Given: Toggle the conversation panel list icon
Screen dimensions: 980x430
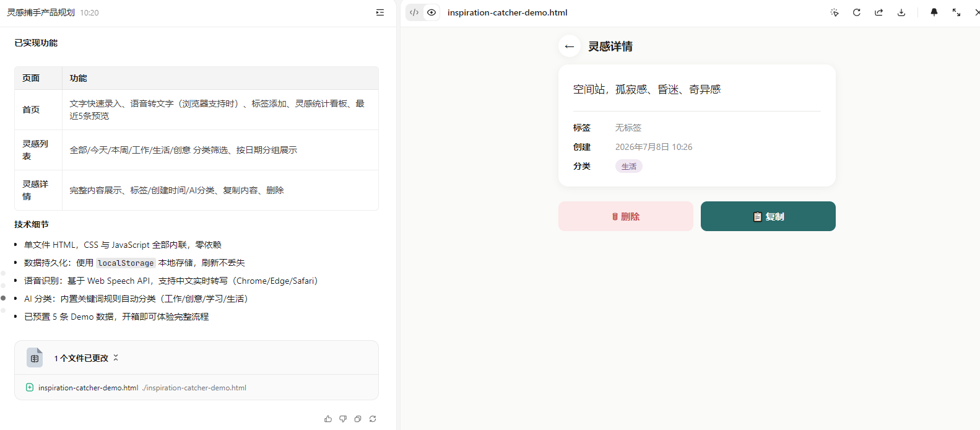Looking at the screenshot, I should pos(380,12).
